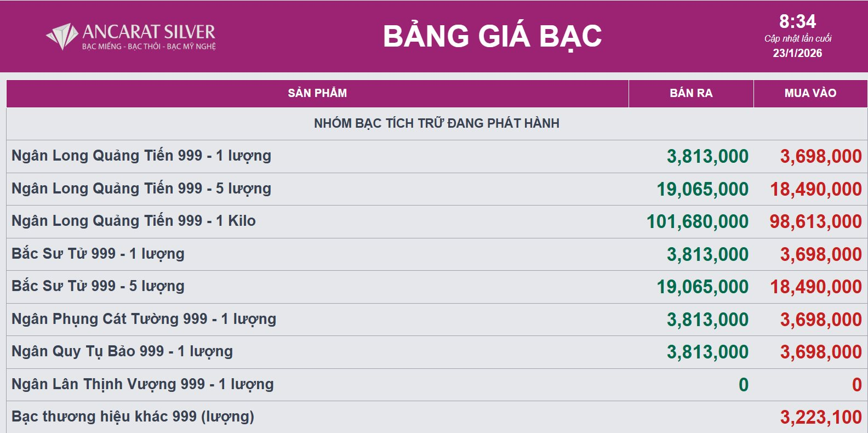Click the last-updated date 23/1/2026
This screenshot has width=868, height=433.
797,53
